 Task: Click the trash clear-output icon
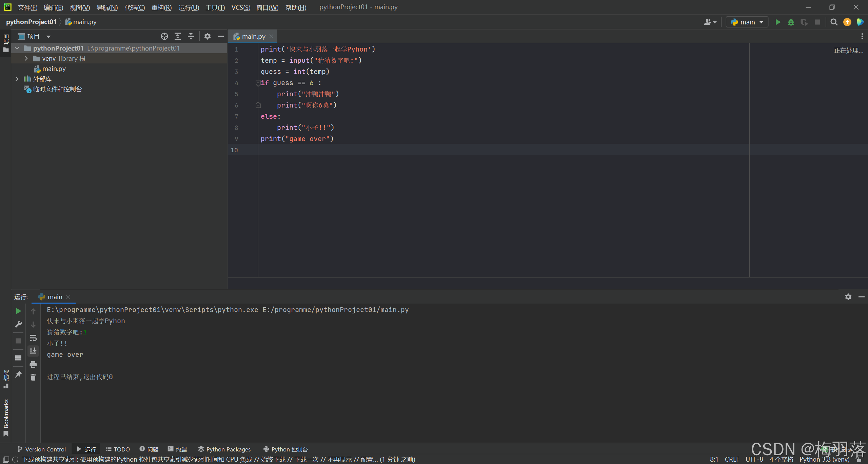point(33,377)
